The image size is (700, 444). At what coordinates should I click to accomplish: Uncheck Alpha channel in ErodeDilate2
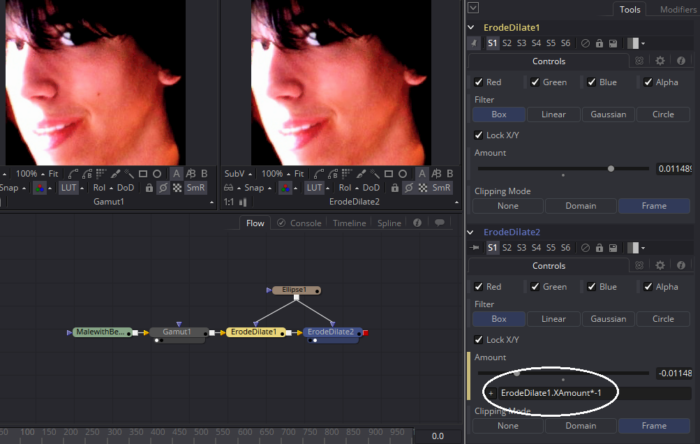point(648,286)
